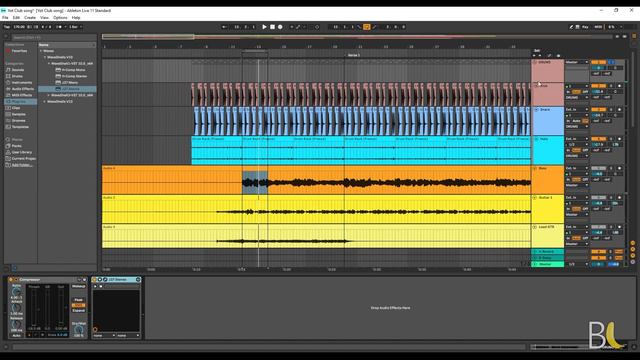Open the Create menu

30,18
